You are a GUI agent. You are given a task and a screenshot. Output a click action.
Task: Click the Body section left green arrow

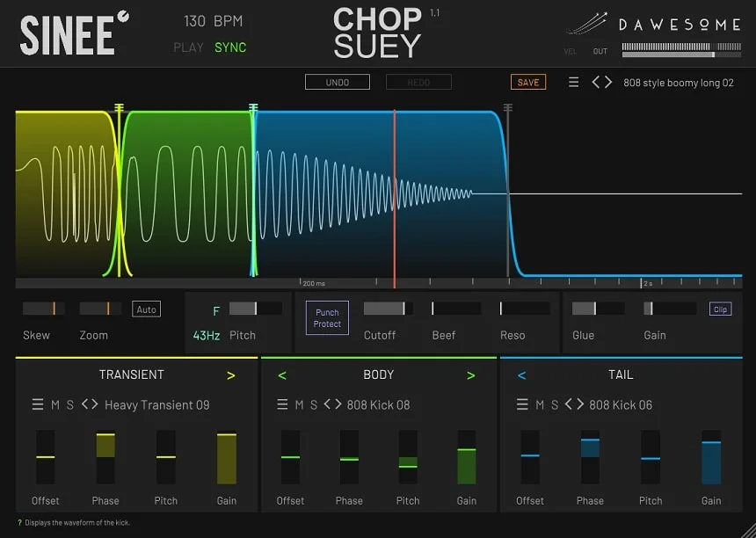point(282,375)
